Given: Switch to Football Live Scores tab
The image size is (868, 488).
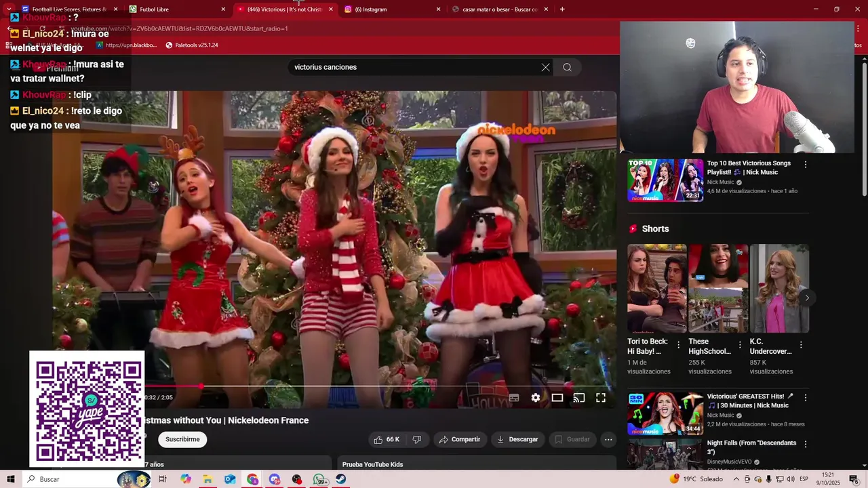Looking at the screenshot, I should tap(68, 9).
